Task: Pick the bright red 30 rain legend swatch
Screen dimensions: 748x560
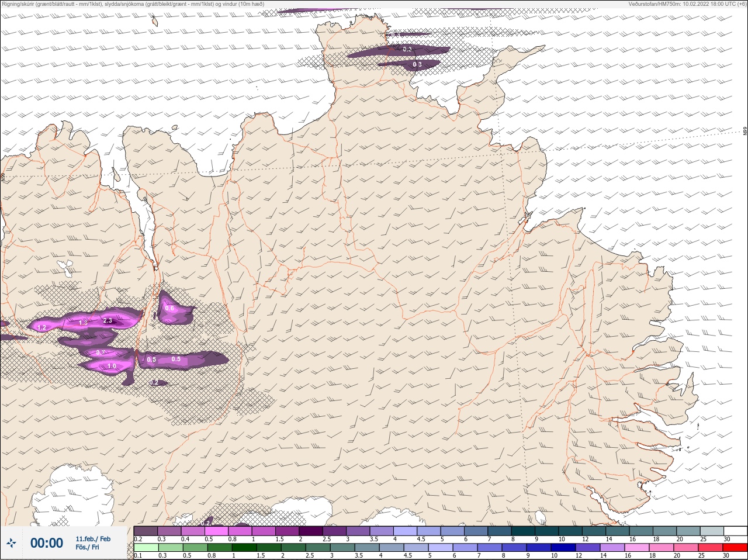Action: (x=736, y=548)
